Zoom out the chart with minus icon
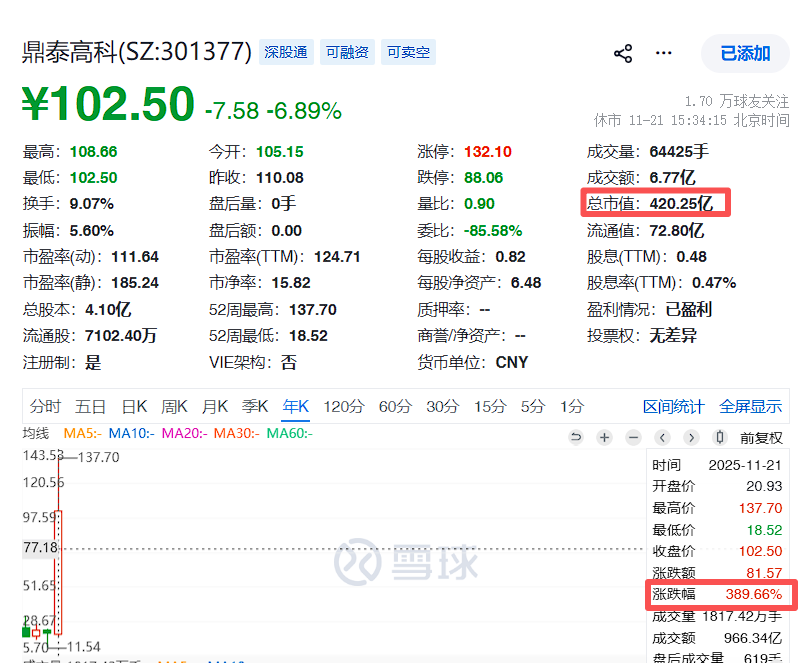The height and width of the screenshot is (663, 810). 633,438
